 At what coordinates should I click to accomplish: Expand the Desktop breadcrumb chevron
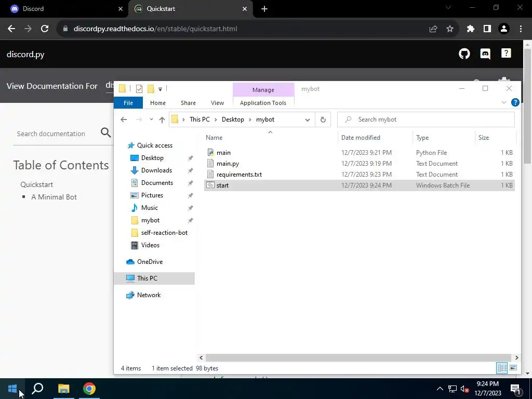250,119
